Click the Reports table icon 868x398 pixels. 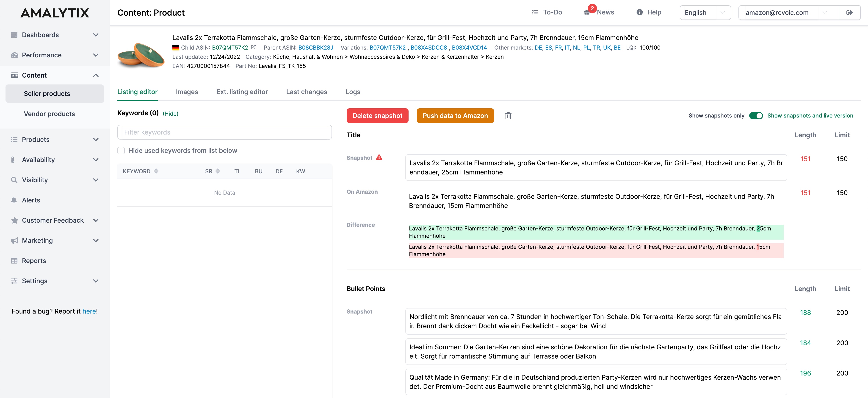point(14,261)
